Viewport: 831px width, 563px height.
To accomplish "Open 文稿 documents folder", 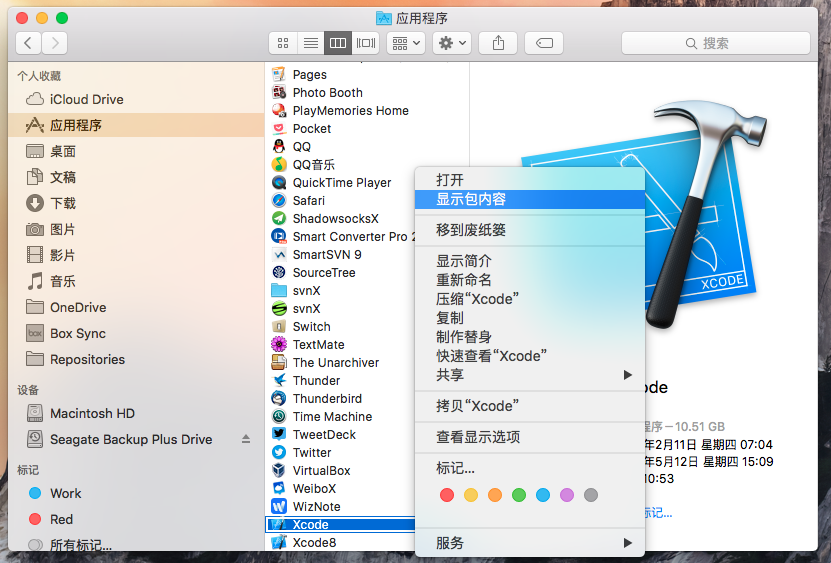I will tap(136, 177).
